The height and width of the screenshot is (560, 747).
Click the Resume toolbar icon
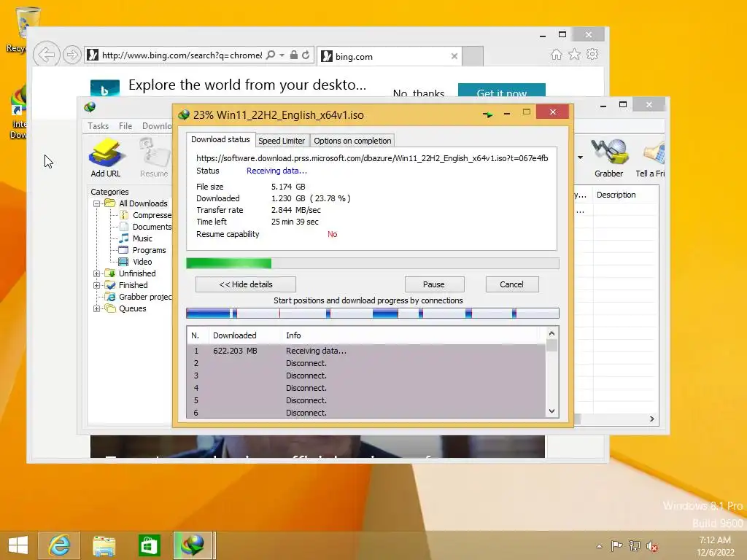(154, 158)
